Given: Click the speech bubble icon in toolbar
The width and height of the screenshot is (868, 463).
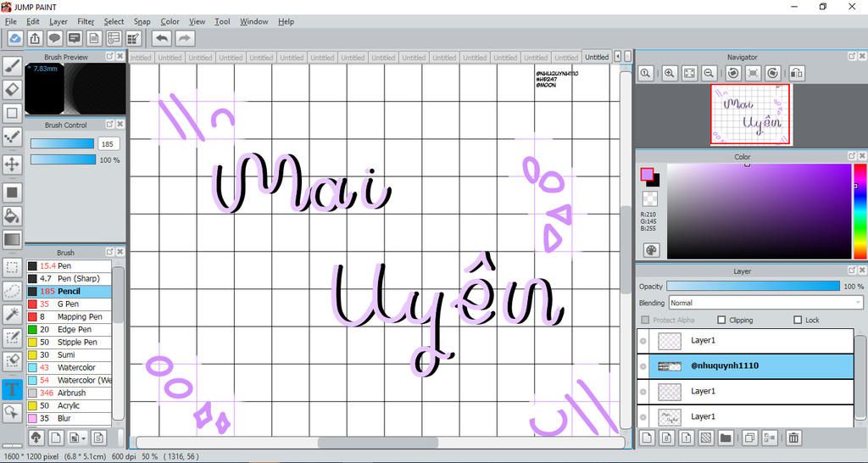Looking at the screenshot, I should pos(54,38).
